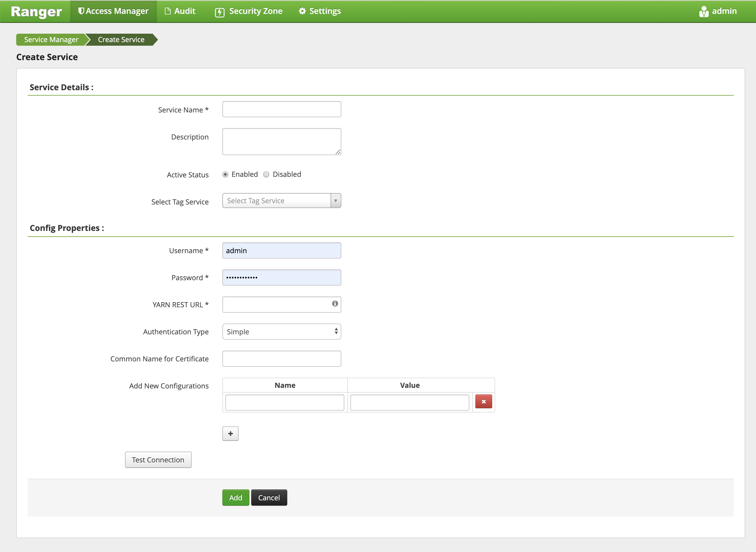Switch to the Settings menu tab
The image size is (756, 552).
pyautogui.click(x=319, y=11)
